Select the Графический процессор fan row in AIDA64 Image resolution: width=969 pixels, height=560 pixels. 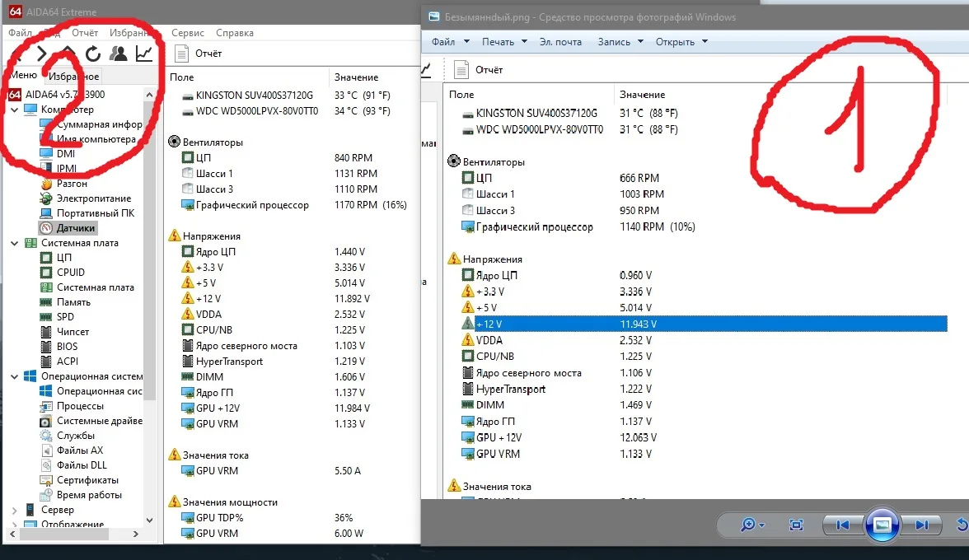(252, 205)
